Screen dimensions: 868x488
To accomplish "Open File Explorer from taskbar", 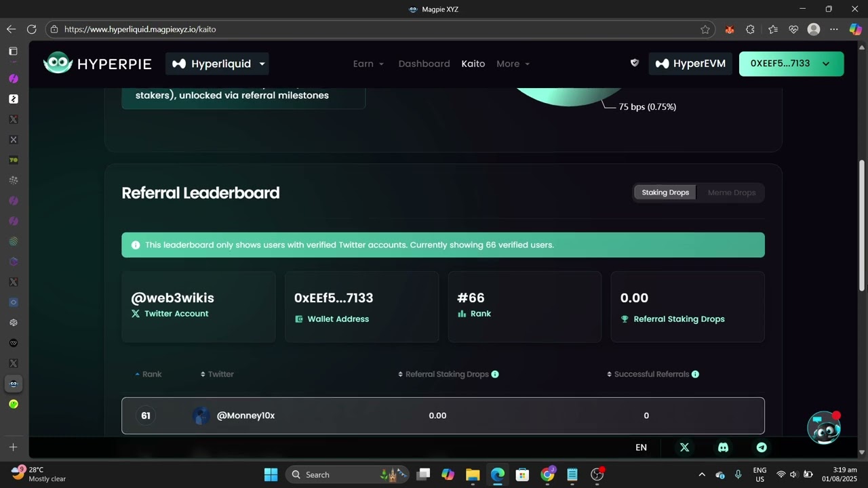I will [473, 474].
